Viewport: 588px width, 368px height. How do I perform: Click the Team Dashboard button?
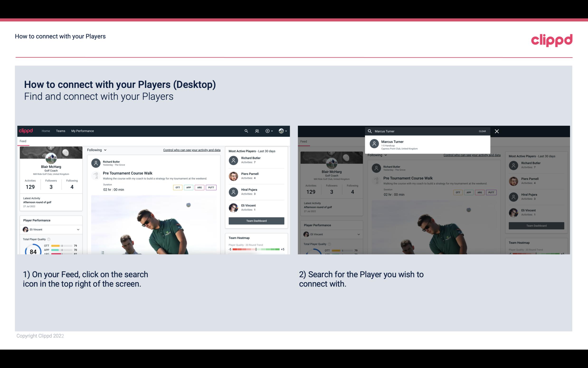pyautogui.click(x=256, y=220)
